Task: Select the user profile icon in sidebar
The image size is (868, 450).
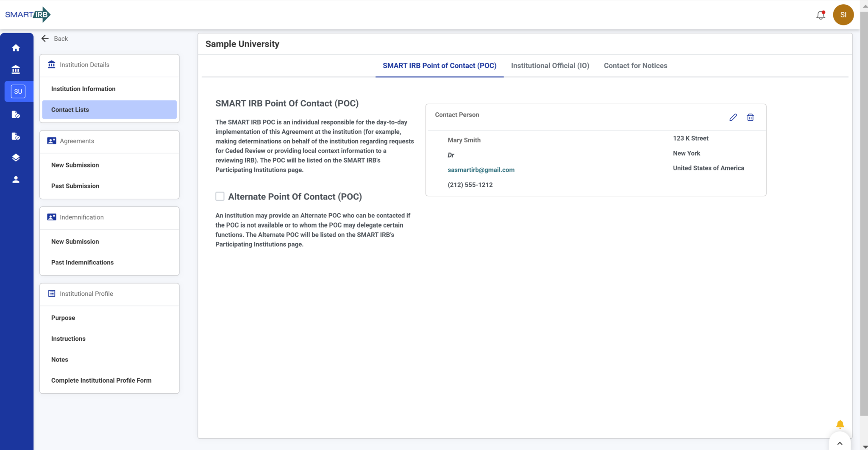Action: (x=16, y=179)
